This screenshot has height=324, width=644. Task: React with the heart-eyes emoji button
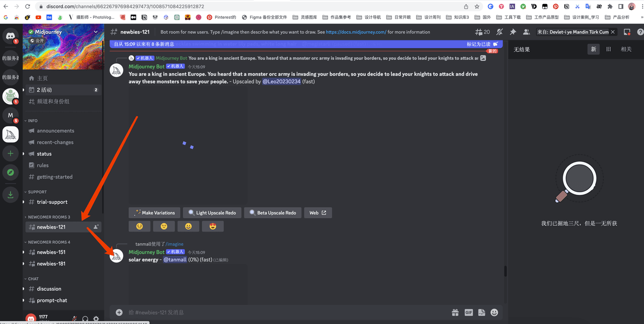[x=213, y=226]
